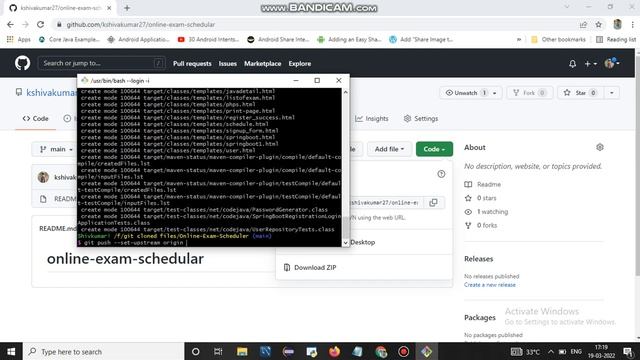Click the browser address bar URL
The image size is (640, 360).
click(140, 24)
